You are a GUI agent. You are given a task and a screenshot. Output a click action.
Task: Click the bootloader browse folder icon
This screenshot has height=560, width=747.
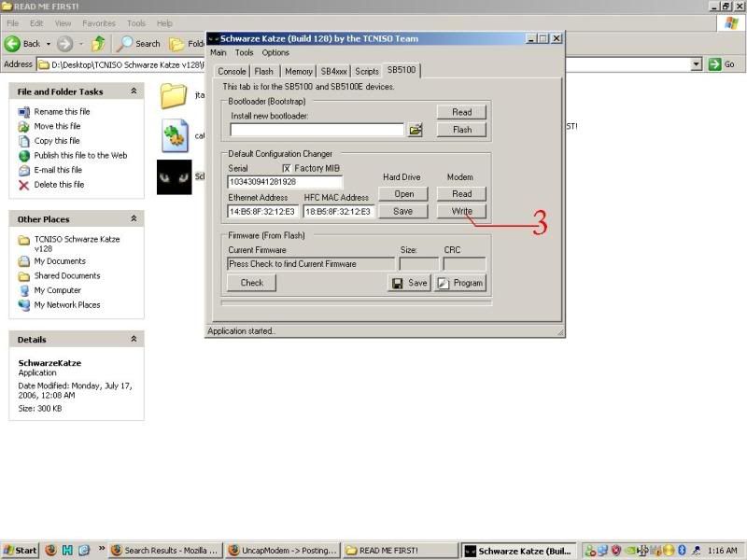pos(416,131)
